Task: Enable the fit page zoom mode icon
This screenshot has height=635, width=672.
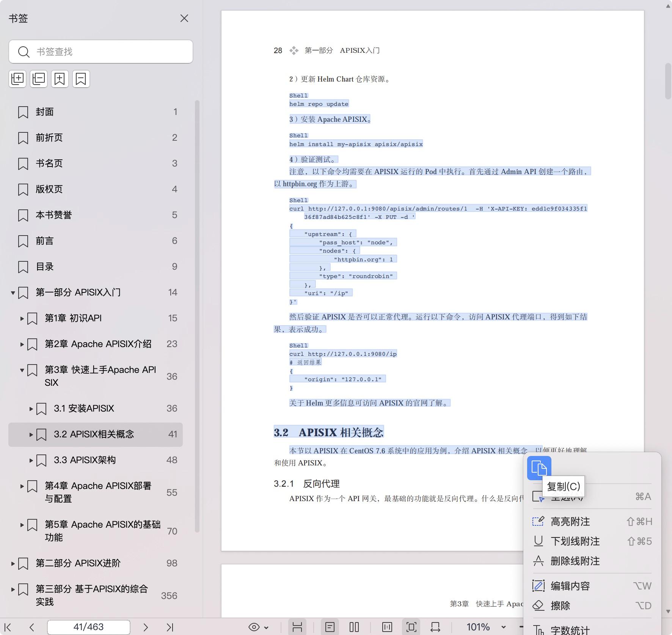Action: (412, 627)
